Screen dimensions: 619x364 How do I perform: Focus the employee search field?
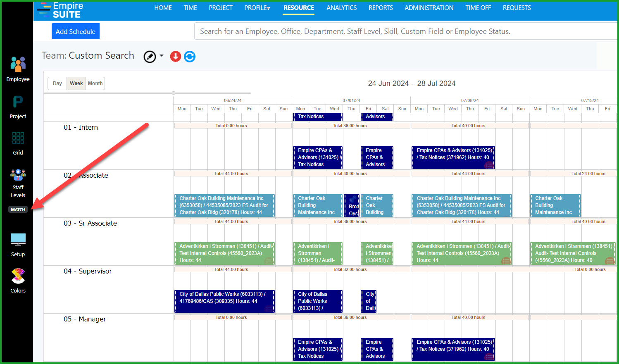click(405, 31)
